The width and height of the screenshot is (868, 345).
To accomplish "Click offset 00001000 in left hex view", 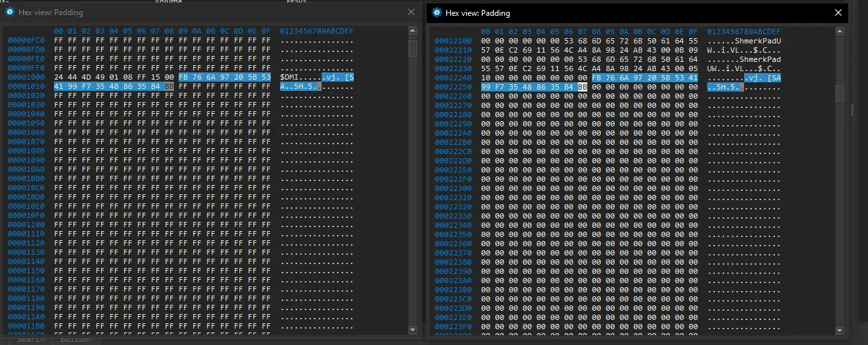I will (26, 77).
